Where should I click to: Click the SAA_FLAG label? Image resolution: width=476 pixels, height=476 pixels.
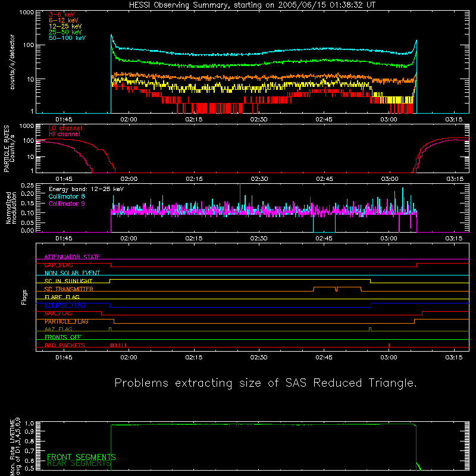coord(58,314)
